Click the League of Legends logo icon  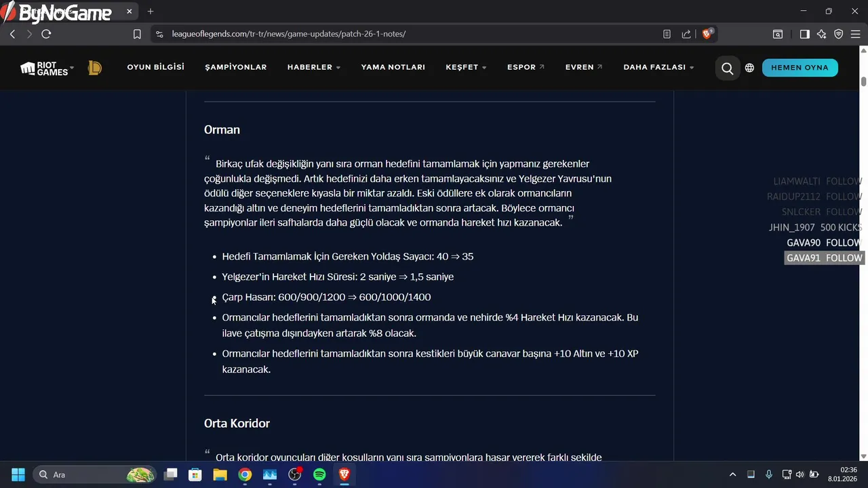click(95, 68)
